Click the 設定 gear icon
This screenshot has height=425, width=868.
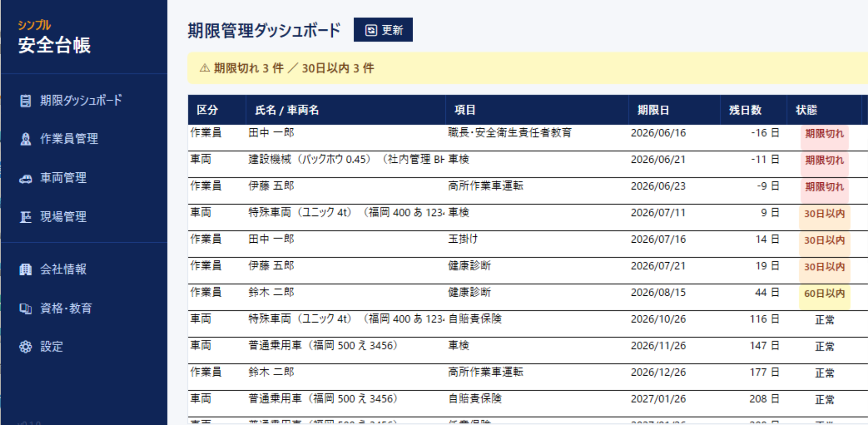[26, 347]
